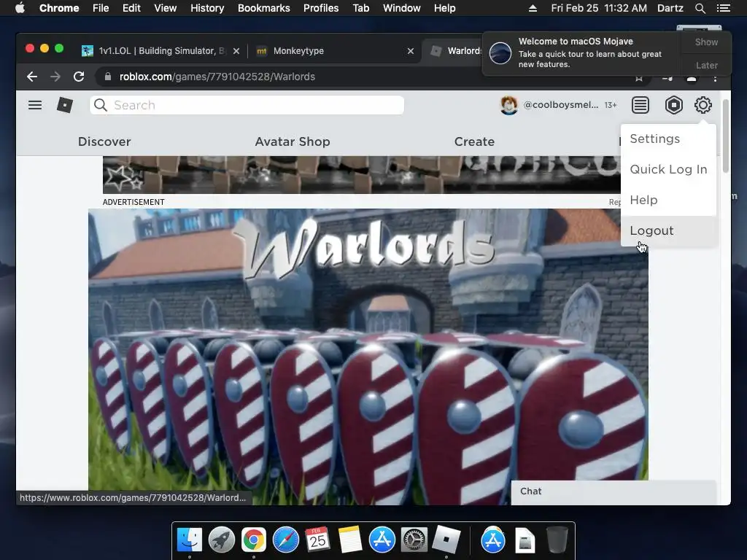Close the Monkeytype tab

(x=411, y=51)
